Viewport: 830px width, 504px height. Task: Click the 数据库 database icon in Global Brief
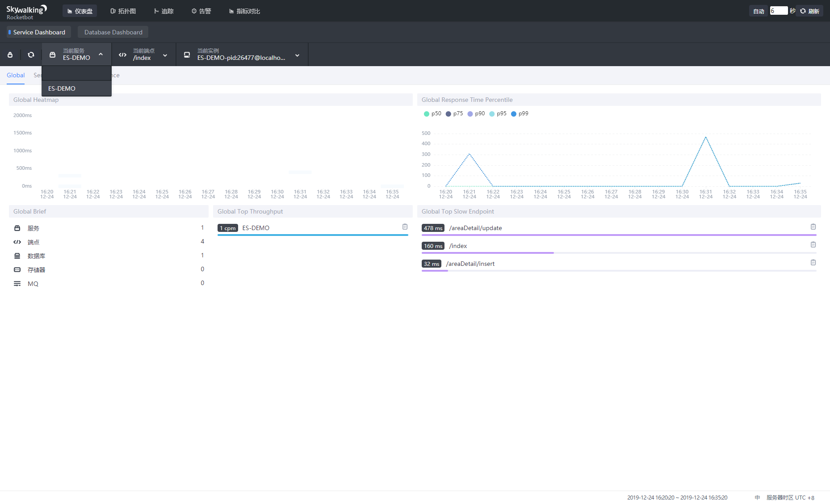click(17, 256)
